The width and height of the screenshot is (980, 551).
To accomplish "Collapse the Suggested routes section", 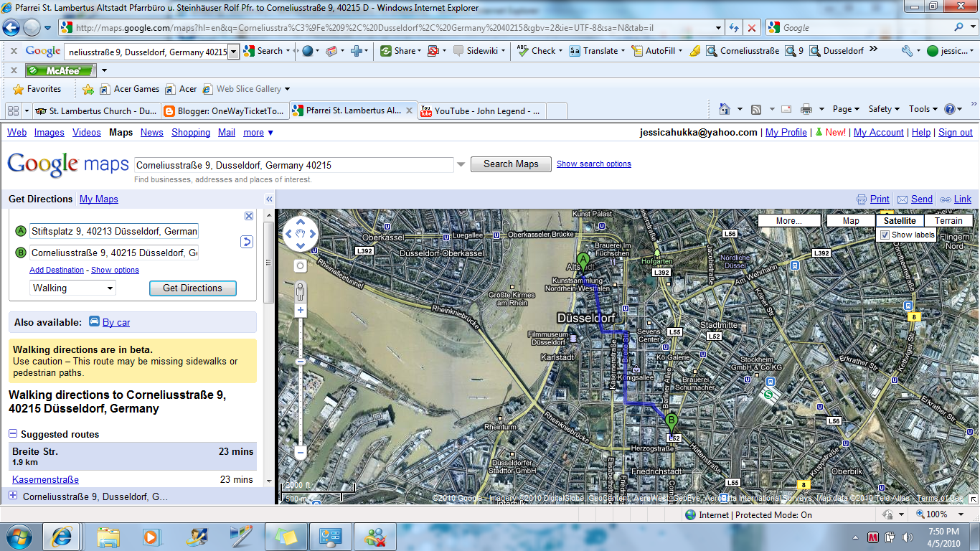I will tap(13, 434).
